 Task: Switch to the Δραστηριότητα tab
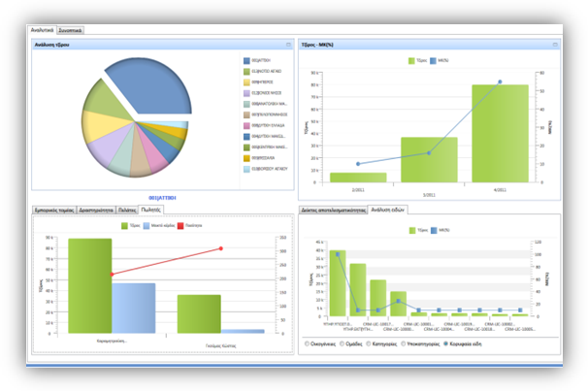click(x=96, y=211)
